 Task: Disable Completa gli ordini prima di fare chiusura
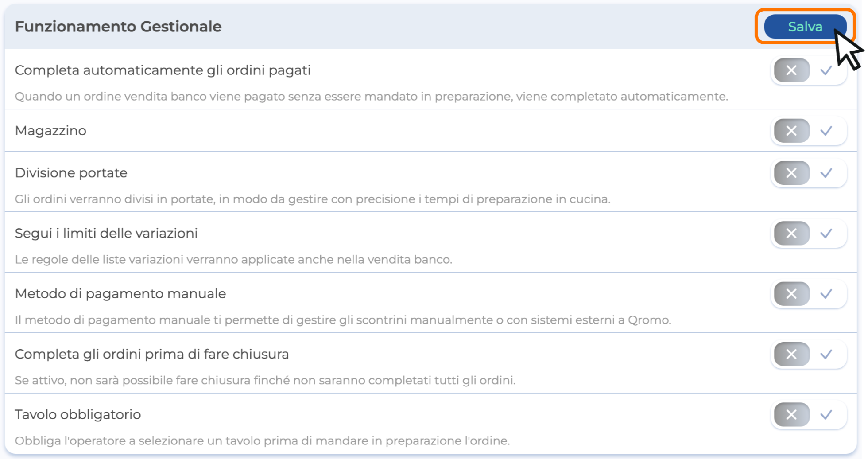[791, 355]
